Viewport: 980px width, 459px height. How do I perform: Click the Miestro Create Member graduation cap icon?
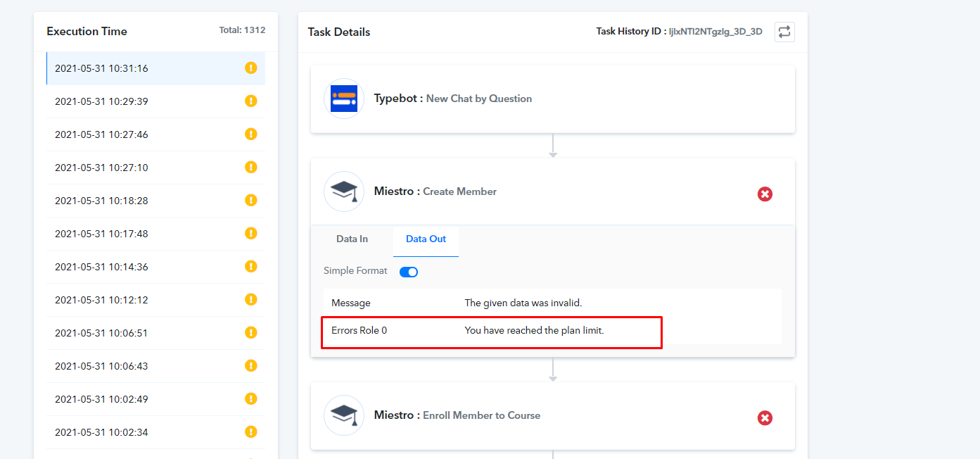pos(344,191)
